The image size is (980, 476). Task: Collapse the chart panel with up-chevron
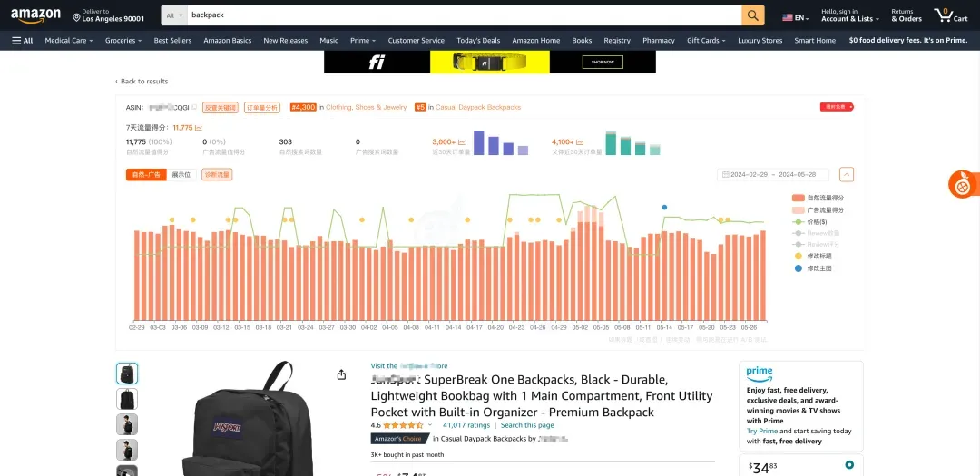(847, 175)
